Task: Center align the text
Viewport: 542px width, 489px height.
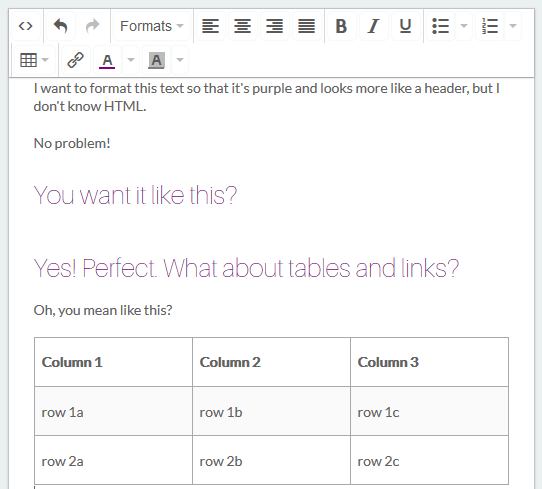Action: 242,26
